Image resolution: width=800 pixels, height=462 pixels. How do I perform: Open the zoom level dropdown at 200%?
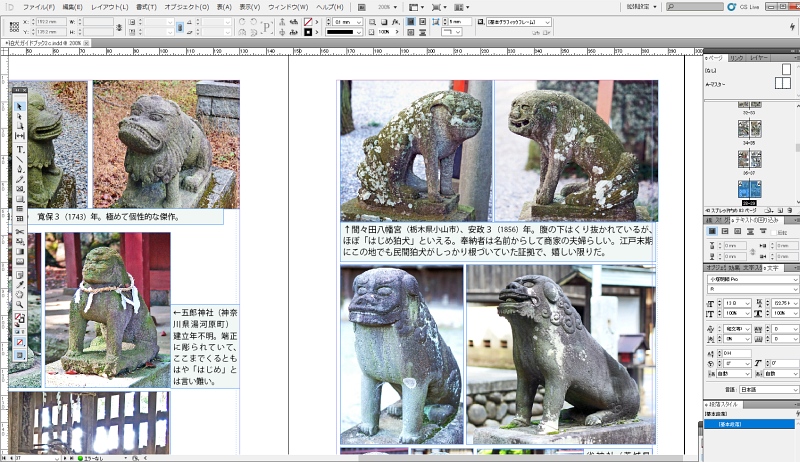tap(387, 6)
